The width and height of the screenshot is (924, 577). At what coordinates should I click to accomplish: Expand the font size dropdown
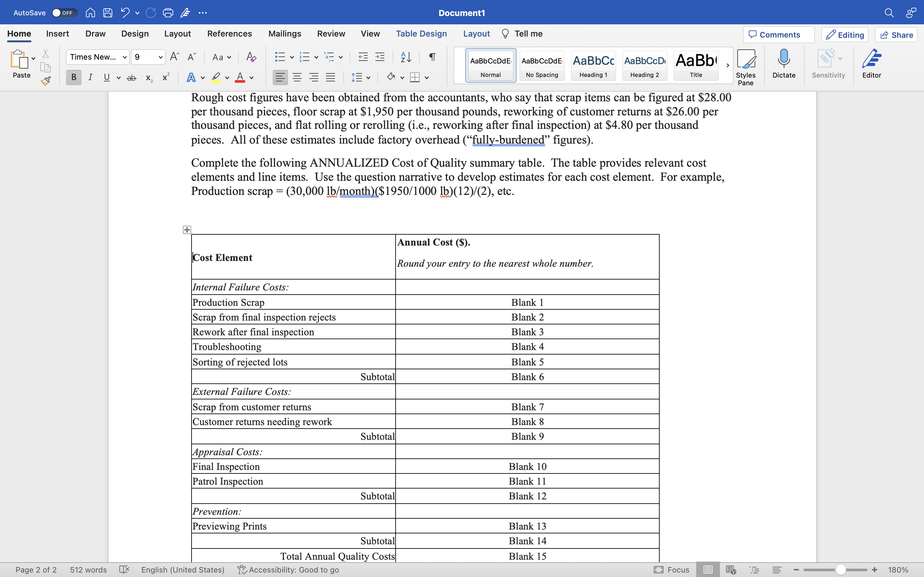click(x=160, y=57)
